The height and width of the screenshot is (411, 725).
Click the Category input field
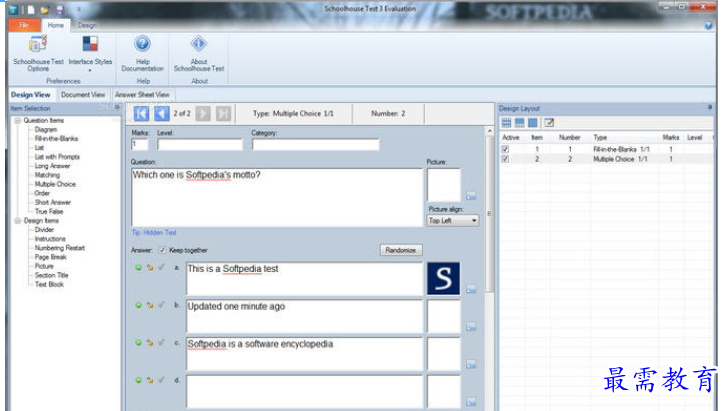(316, 145)
